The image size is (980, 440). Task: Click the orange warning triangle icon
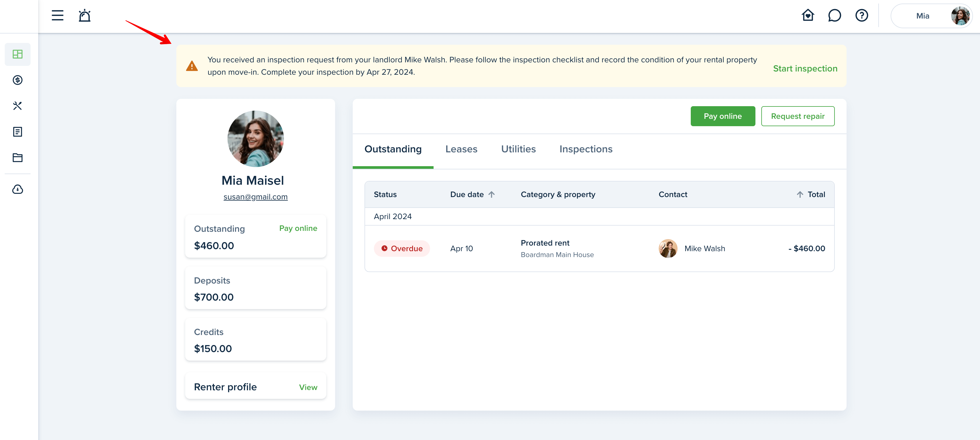point(192,66)
